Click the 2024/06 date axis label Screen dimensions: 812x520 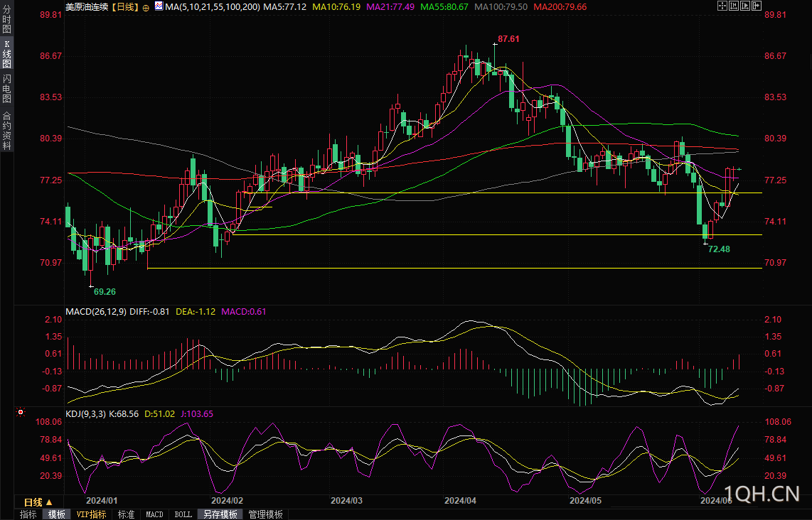716,500
